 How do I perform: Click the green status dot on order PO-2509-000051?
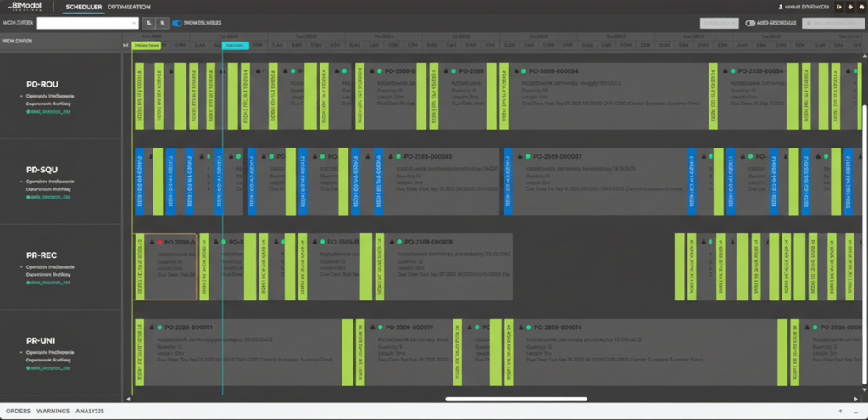coord(159,327)
